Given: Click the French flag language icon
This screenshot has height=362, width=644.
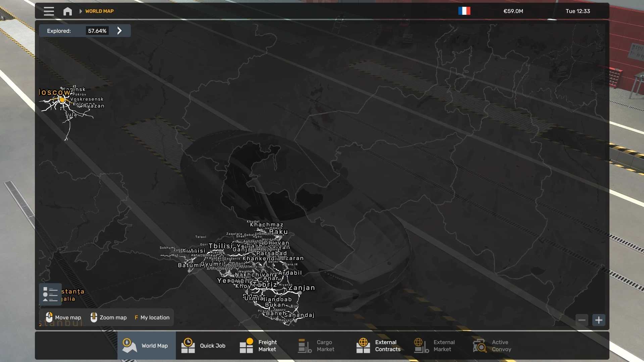Looking at the screenshot, I should [x=464, y=11].
